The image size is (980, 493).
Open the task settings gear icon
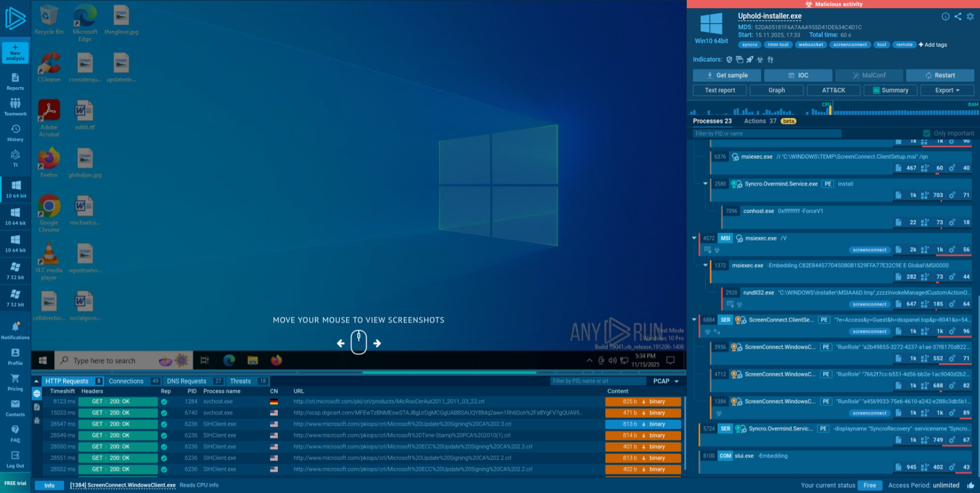click(x=970, y=16)
